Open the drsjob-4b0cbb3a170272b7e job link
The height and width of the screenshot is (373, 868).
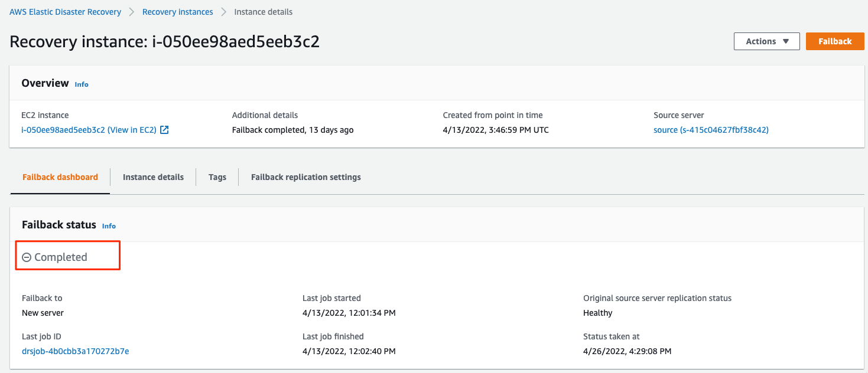point(75,351)
